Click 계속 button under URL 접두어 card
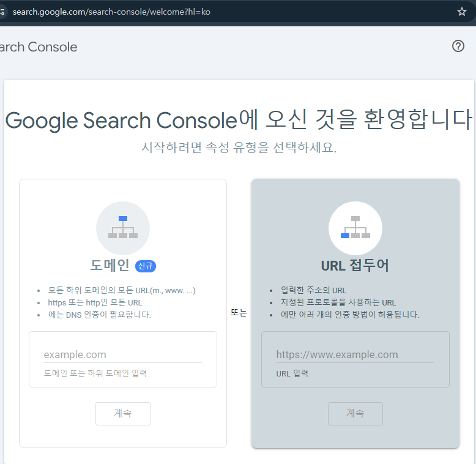The height and width of the screenshot is (464, 476). pyautogui.click(x=355, y=413)
